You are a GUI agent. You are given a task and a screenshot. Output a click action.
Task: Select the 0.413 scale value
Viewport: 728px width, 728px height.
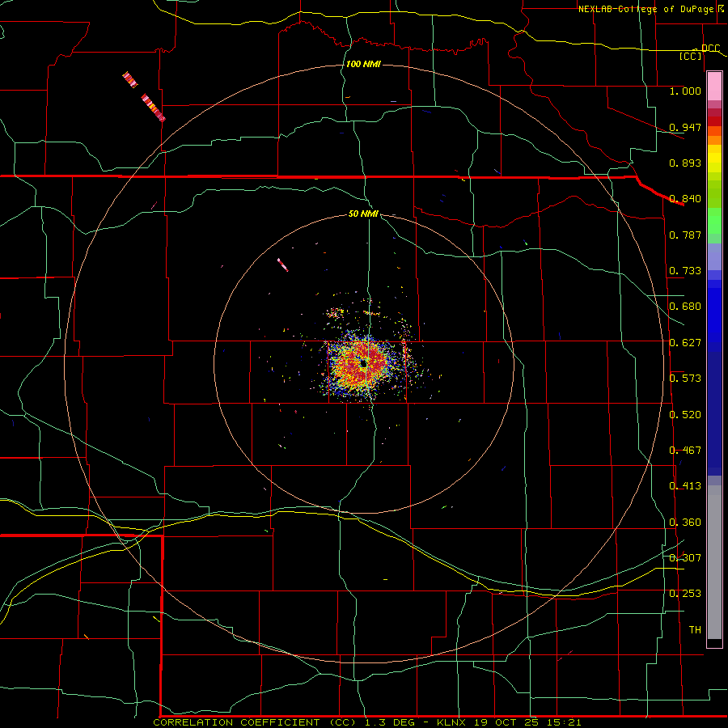685,486
